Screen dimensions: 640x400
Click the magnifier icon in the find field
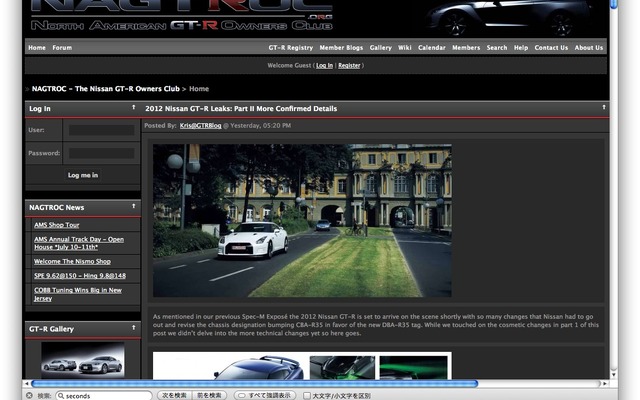[60, 396]
